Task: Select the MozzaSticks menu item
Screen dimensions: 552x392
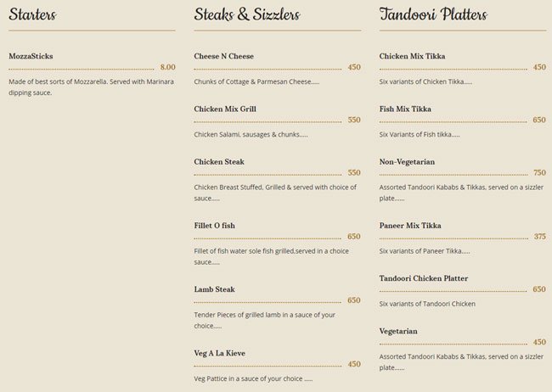Action: tap(31, 56)
